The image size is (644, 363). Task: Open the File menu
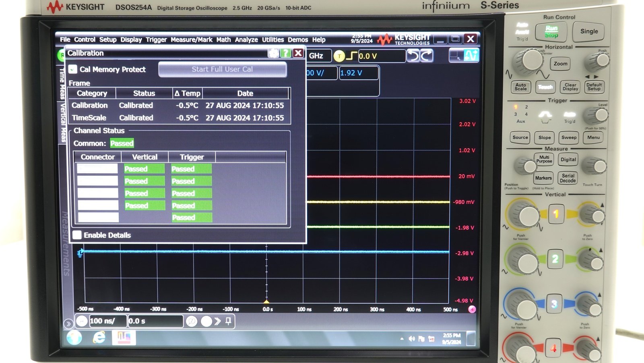(65, 39)
